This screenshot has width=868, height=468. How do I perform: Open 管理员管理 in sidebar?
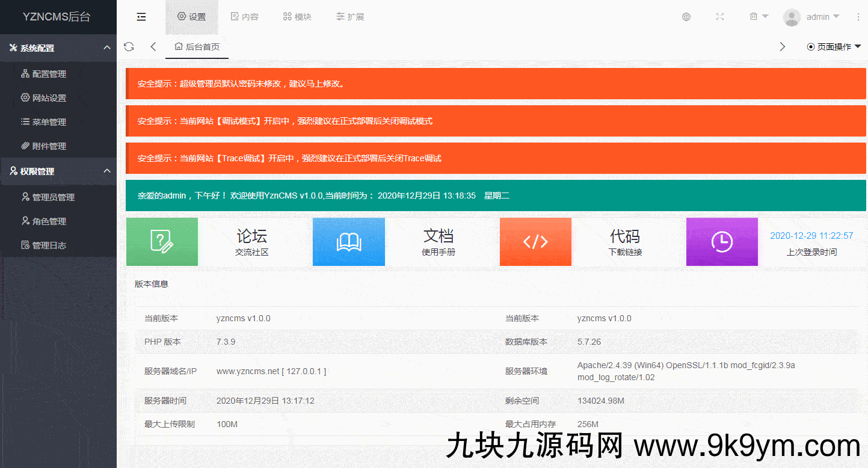53,197
